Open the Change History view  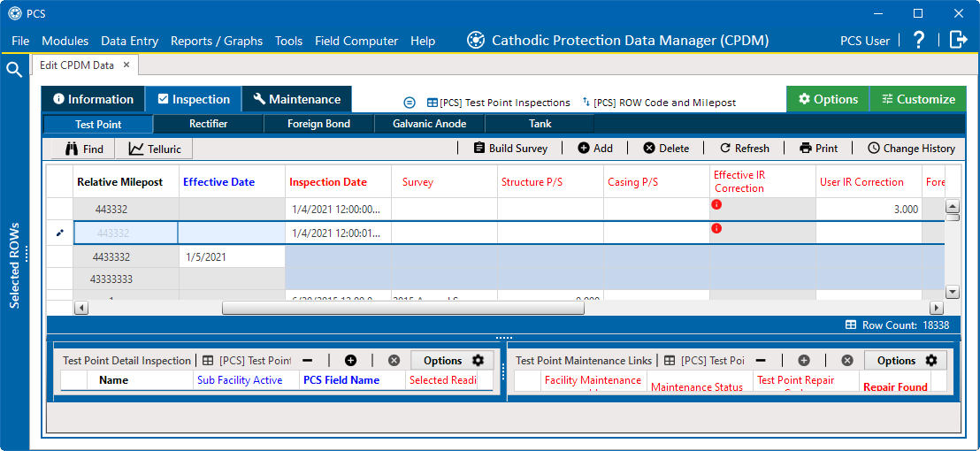[911, 149]
